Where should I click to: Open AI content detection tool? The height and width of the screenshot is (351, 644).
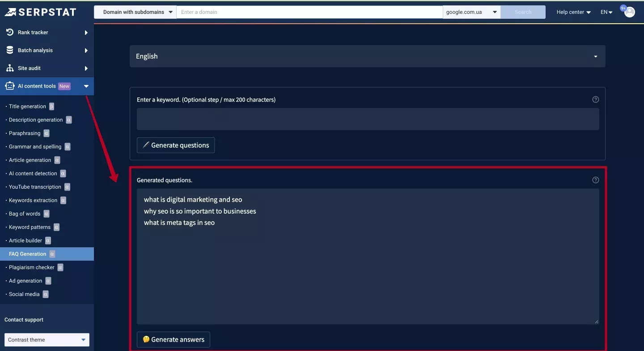[x=33, y=173]
